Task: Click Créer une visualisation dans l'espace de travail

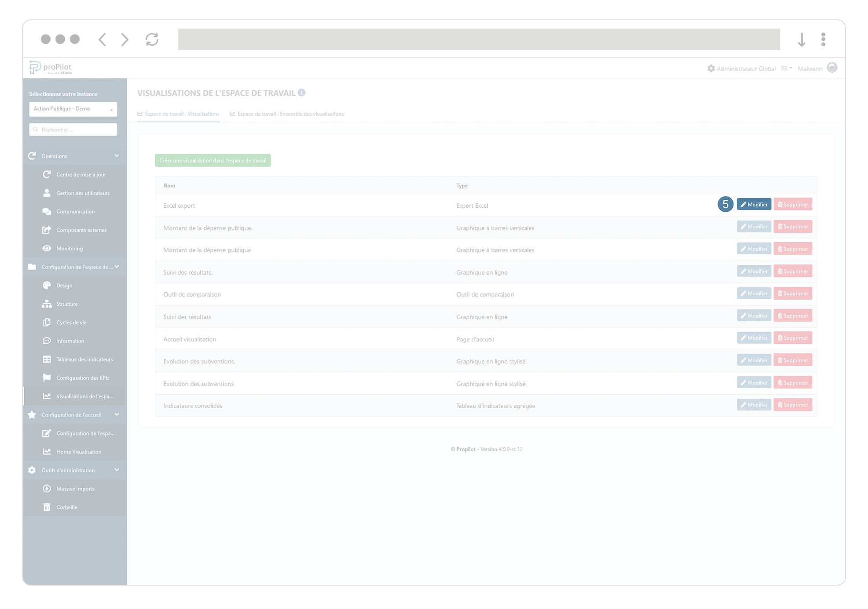Action: [x=212, y=160]
